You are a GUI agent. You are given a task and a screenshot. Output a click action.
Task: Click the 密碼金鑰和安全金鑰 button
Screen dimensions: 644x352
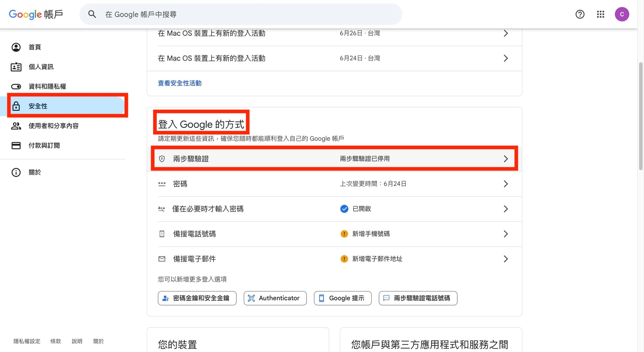pyautogui.click(x=197, y=298)
